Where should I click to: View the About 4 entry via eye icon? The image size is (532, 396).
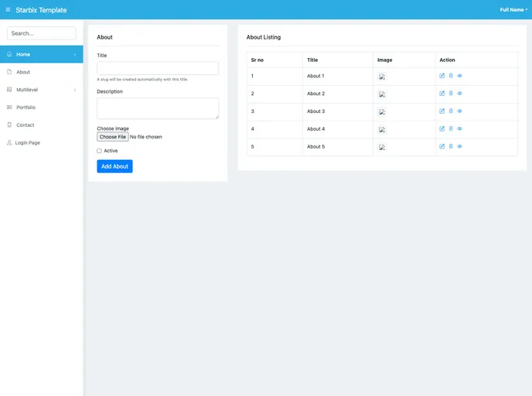tap(460, 128)
